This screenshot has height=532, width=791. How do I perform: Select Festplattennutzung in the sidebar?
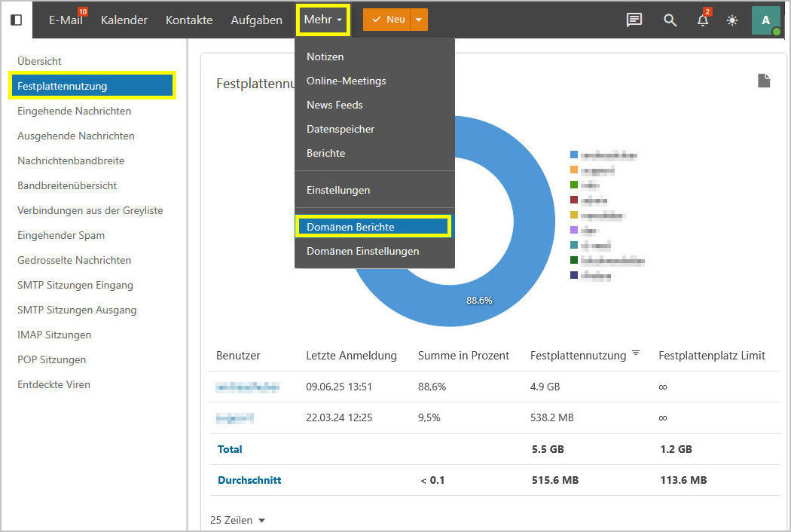click(x=92, y=86)
